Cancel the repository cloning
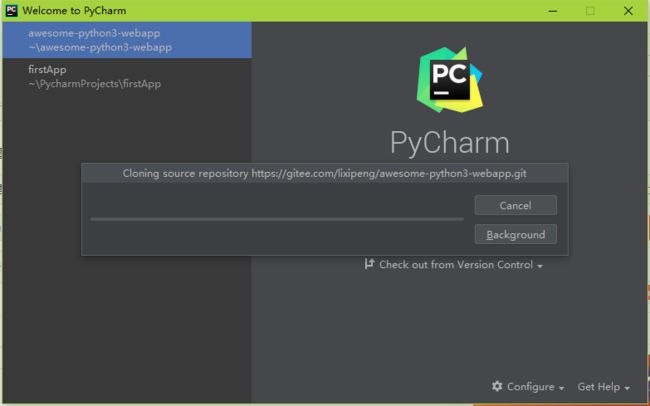The image size is (650, 406). pyautogui.click(x=515, y=205)
